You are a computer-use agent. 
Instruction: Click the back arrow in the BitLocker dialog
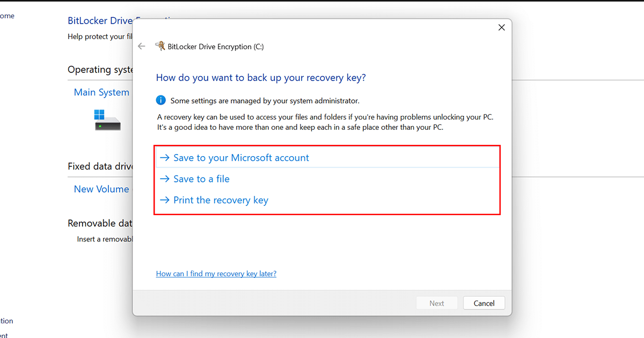[x=141, y=46]
